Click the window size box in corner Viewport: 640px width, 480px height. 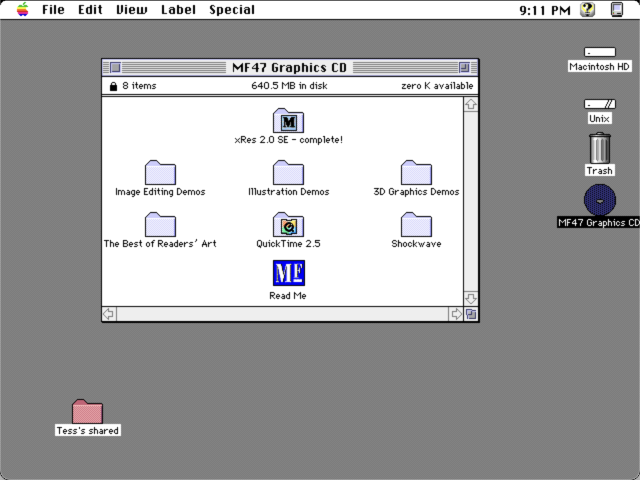(x=471, y=314)
